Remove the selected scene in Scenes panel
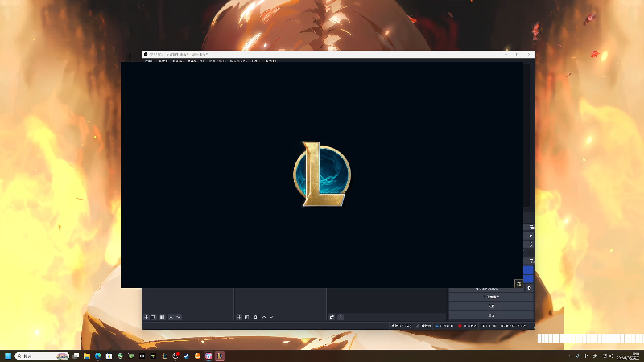The height and width of the screenshot is (362, 644). [154, 317]
